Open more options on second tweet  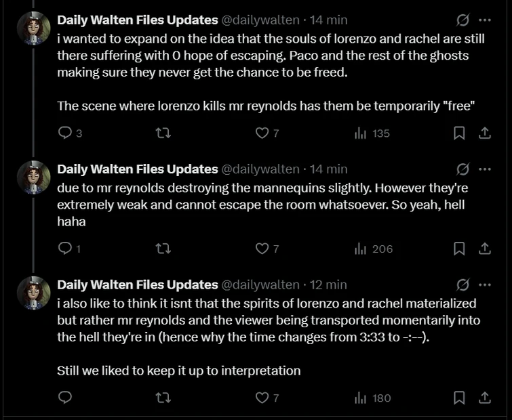point(485,169)
